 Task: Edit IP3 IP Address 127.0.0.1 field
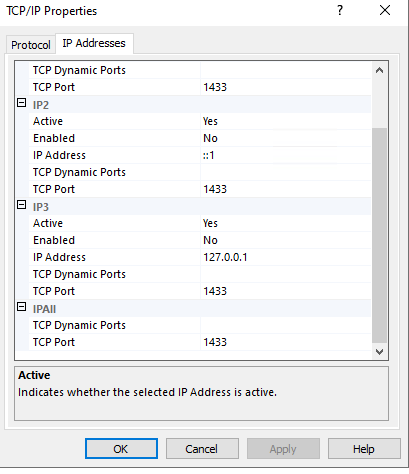[286, 257]
